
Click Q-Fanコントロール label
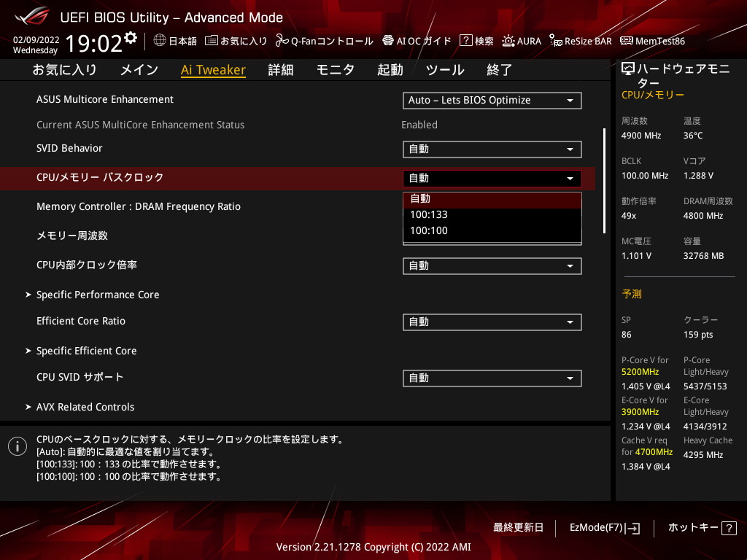[x=332, y=42]
